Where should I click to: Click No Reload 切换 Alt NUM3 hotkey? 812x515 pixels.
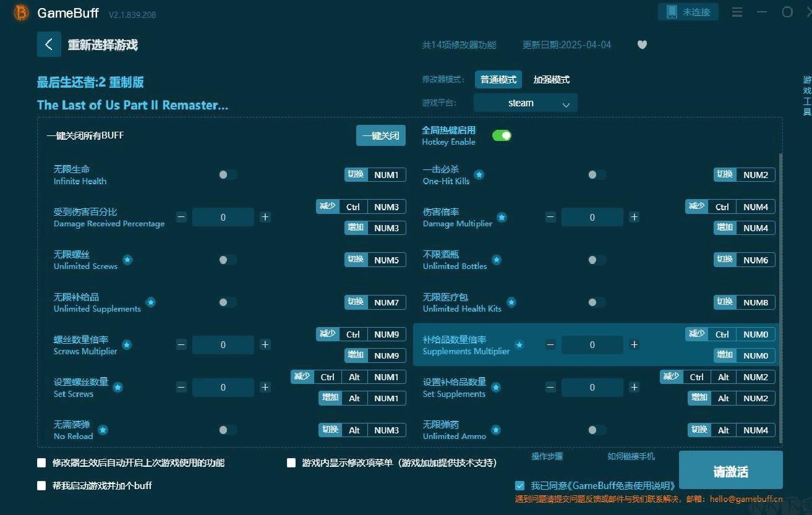362,430
